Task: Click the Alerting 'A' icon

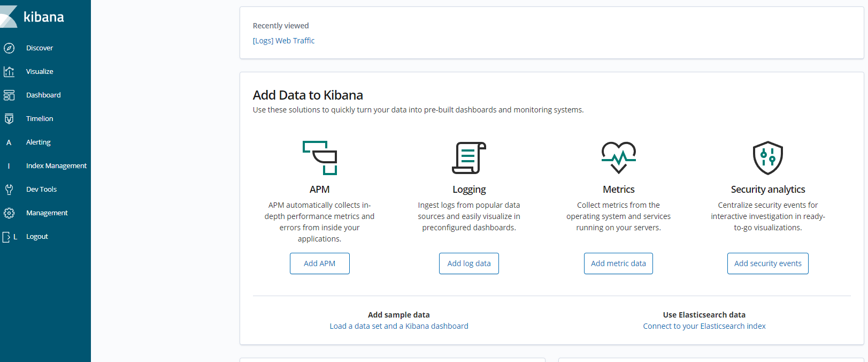Action: [x=9, y=142]
